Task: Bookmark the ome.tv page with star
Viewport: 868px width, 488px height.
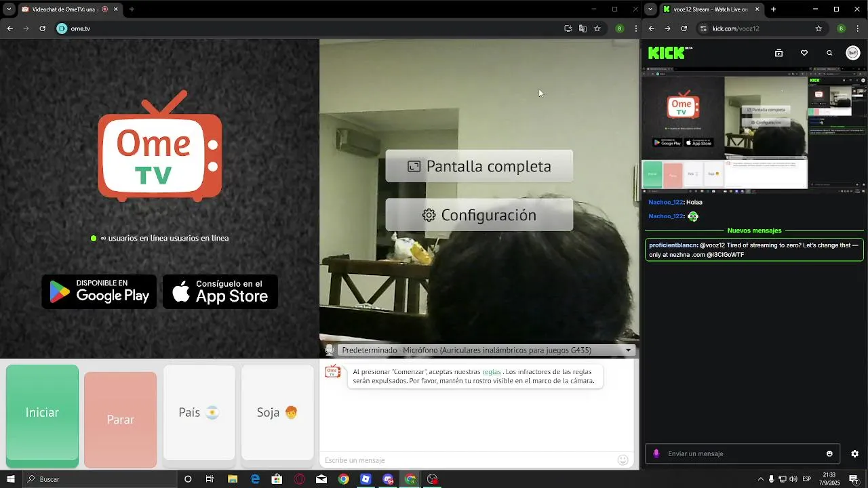Action: tap(597, 28)
